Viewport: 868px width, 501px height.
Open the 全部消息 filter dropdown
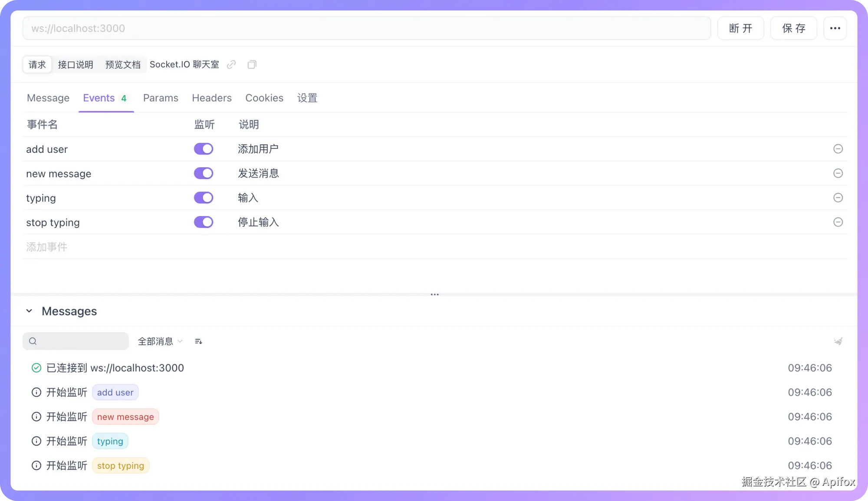click(160, 341)
